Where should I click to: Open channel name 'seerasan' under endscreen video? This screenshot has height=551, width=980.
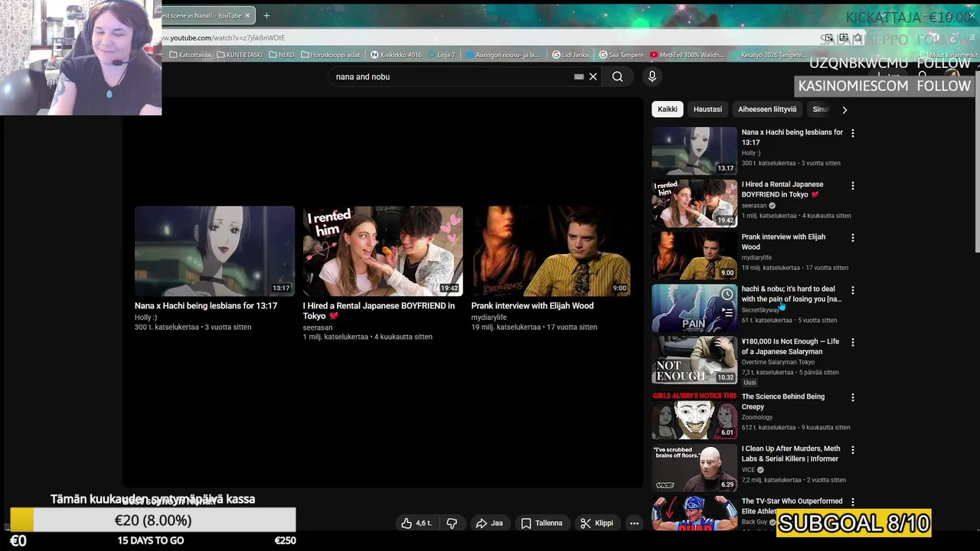coord(318,328)
